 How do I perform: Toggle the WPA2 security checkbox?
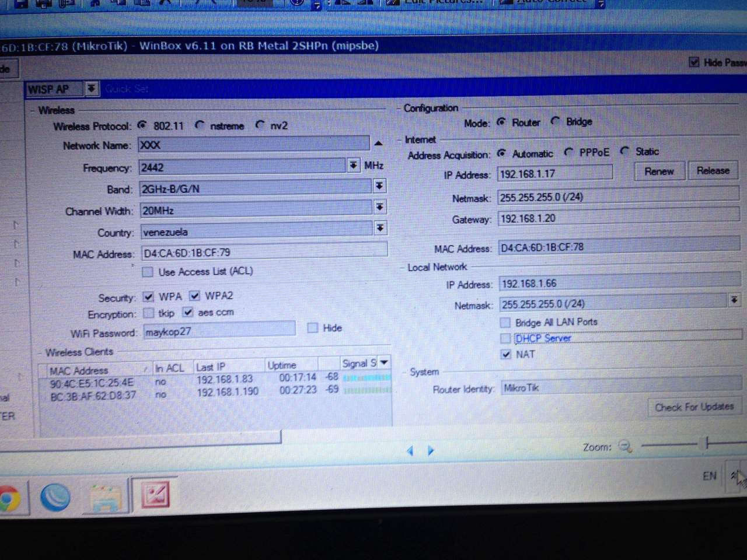pos(194,296)
